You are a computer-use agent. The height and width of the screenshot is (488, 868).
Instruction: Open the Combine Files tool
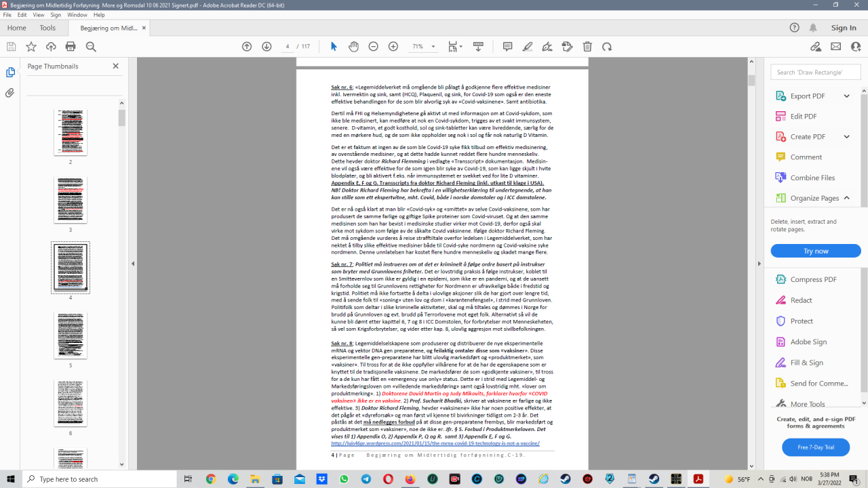(x=804, y=178)
